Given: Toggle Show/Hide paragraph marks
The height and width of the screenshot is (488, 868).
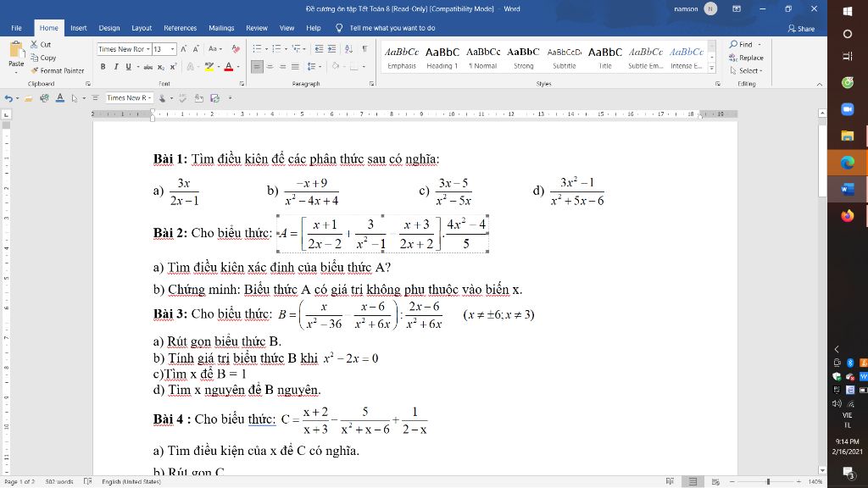Looking at the screenshot, I should (364, 49).
